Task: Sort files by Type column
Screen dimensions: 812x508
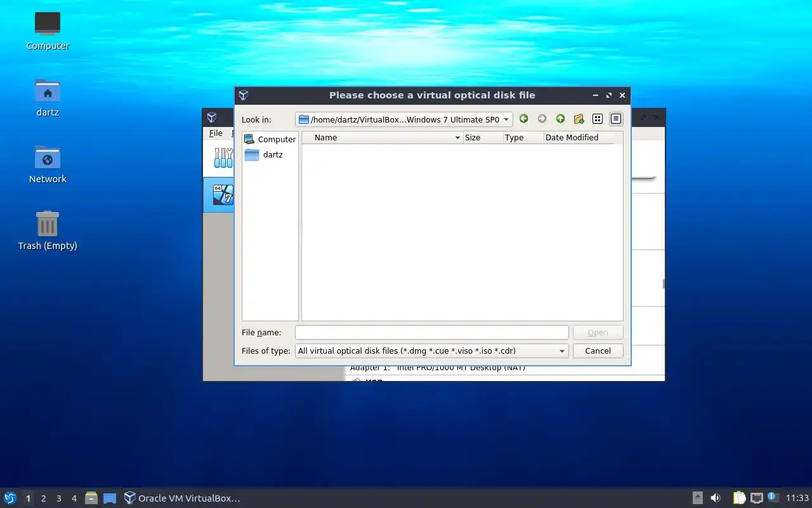Action: 523,137
